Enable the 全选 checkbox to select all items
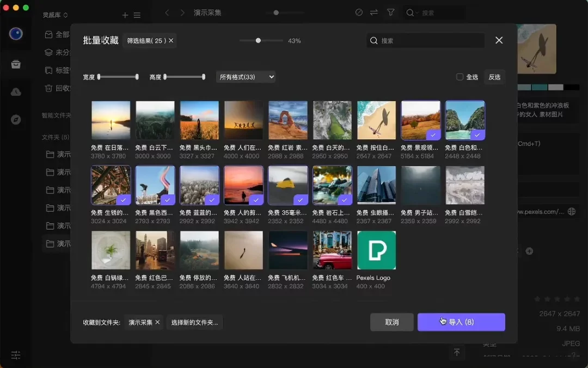588x368 pixels. pos(460,77)
